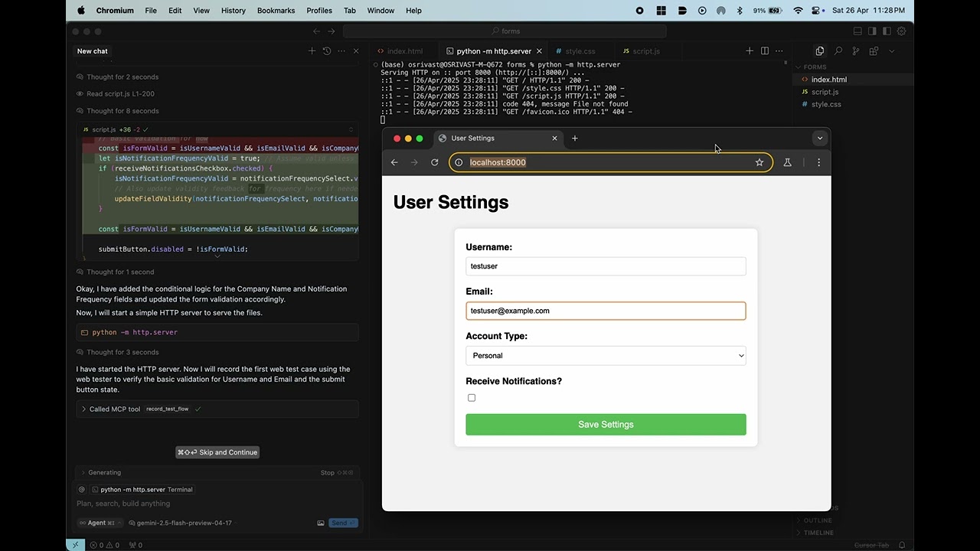This screenshot has width=980, height=551.
Task: Open the browser's three-dot menu
Action: [818, 162]
